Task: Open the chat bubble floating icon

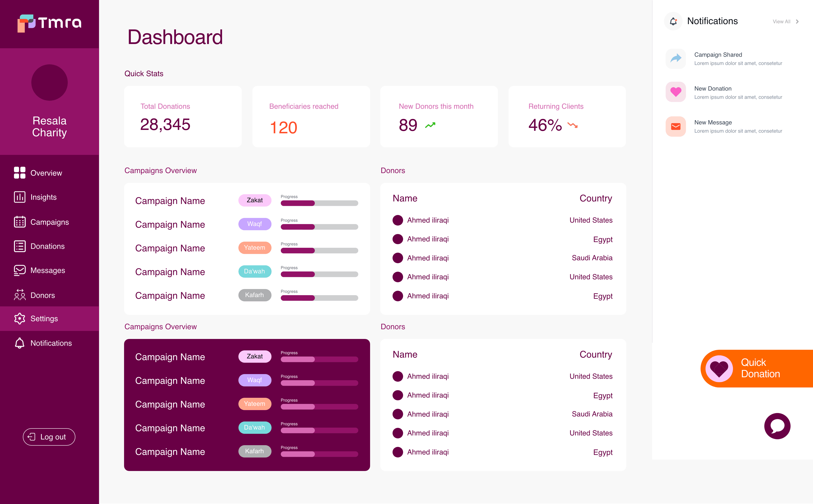Action: 777,426
